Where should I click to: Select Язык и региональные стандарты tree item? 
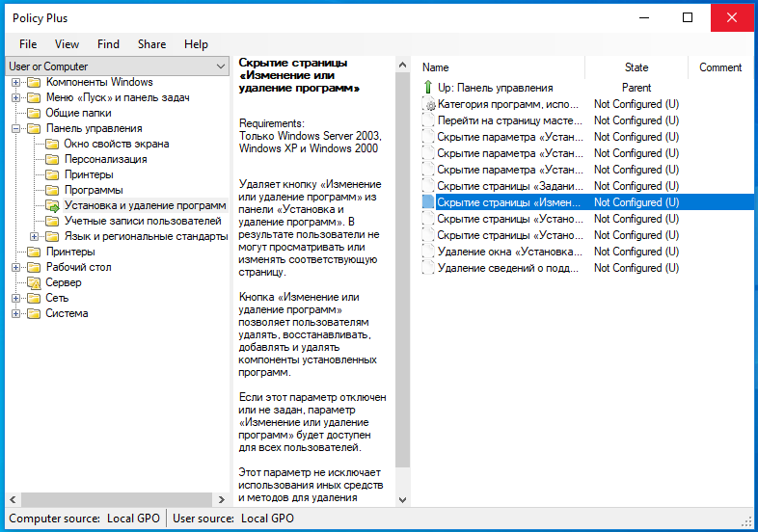pyautogui.click(x=146, y=236)
